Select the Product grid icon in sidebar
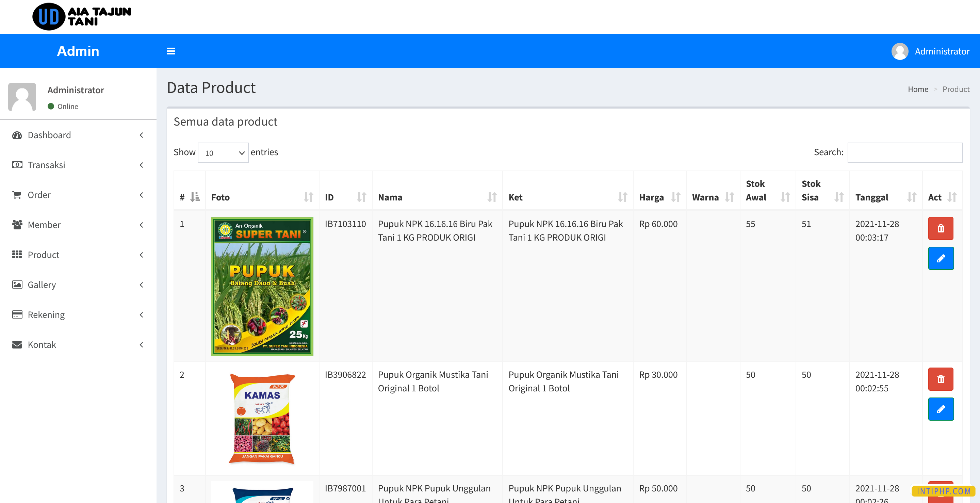 [17, 255]
